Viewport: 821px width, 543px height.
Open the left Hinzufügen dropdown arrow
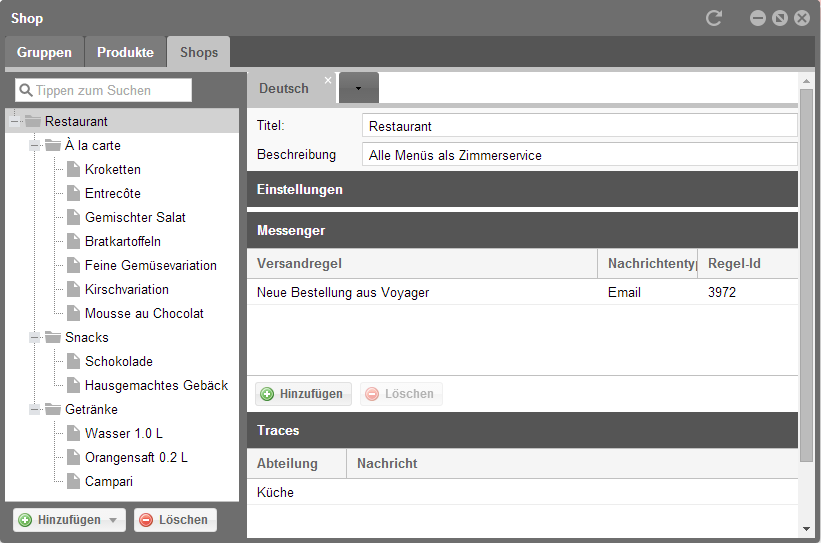113,520
